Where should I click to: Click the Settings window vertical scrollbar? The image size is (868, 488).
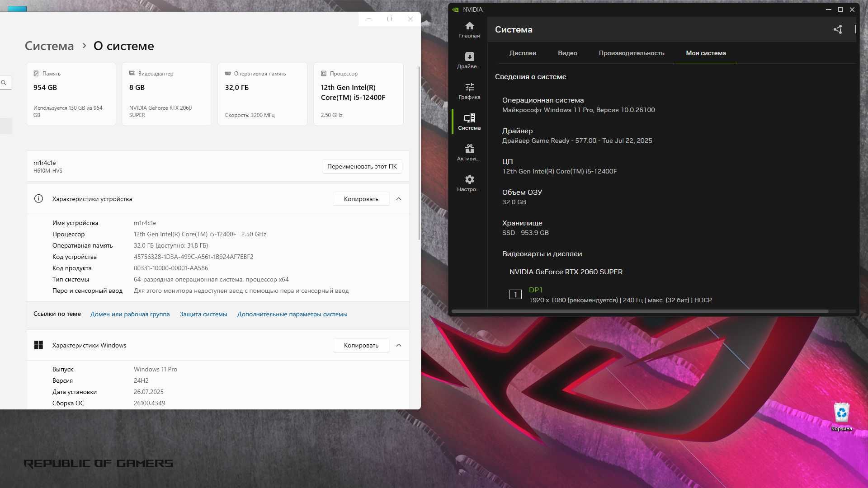pos(419,154)
